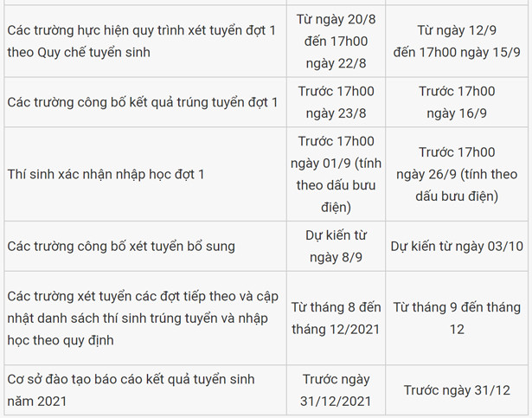Viewport: 532px width, 418px height.
Task: Click the 'Dự kiến từ ngày 8/9' cell
Action: pos(336,246)
